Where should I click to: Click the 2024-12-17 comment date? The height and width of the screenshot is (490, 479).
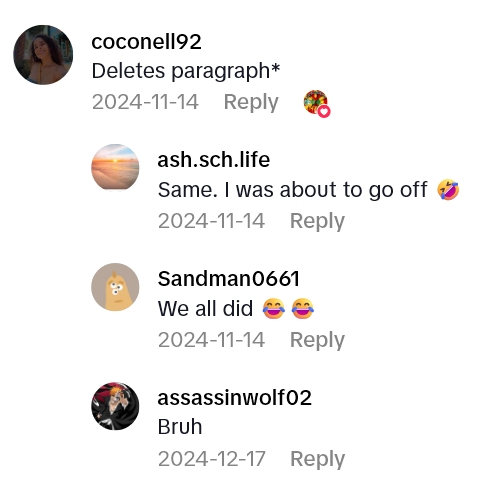click(211, 459)
